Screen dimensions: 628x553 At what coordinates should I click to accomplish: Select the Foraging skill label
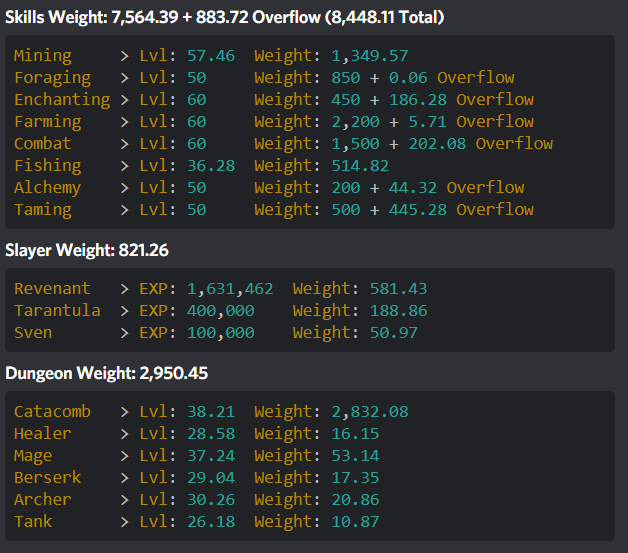click(52, 78)
